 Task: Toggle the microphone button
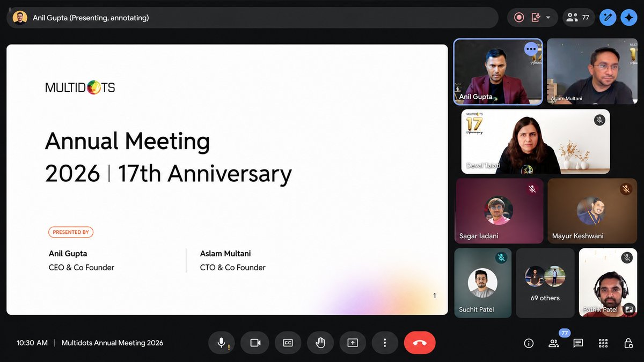[x=221, y=343]
